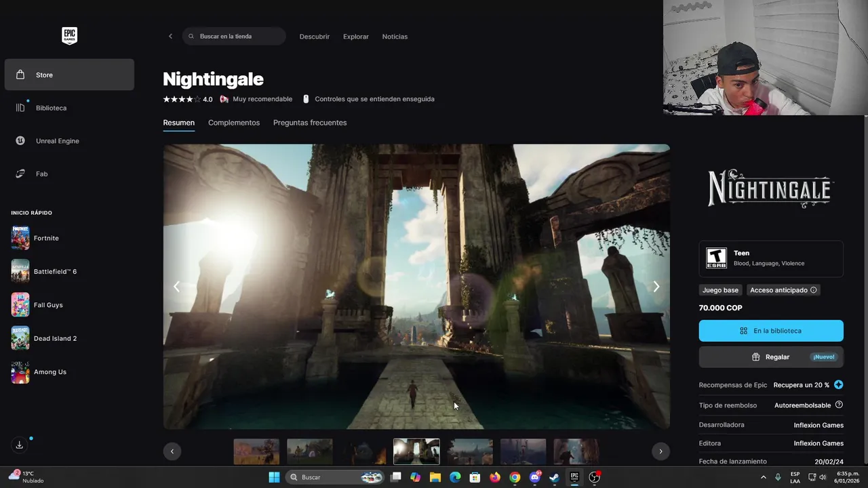Open the Store section in sidebar

coord(69,75)
